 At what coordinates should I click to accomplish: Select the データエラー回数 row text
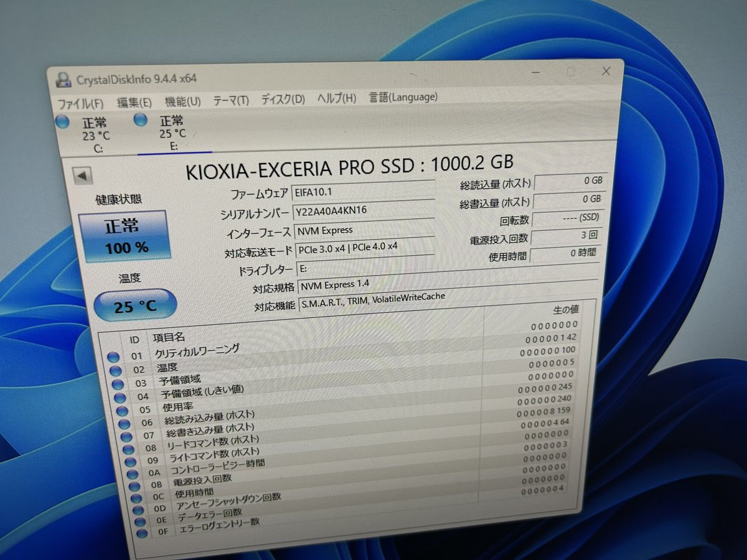click(x=210, y=515)
